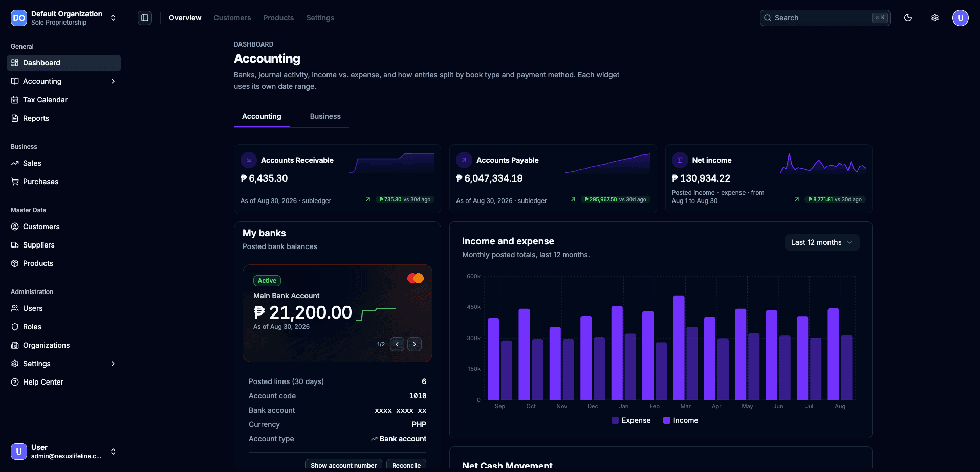Viewport: 980px width, 472px height.
Task: Open the Products top navigation item
Action: click(x=278, y=18)
